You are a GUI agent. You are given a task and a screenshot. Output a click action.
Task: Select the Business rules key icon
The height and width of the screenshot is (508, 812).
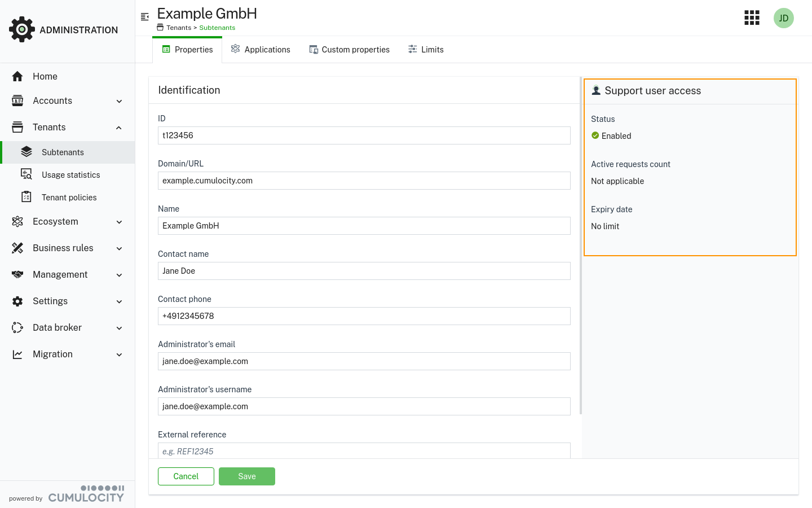tap(17, 248)
